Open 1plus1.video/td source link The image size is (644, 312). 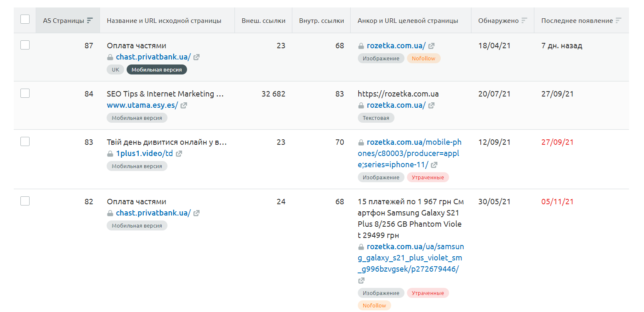[145, 154]
